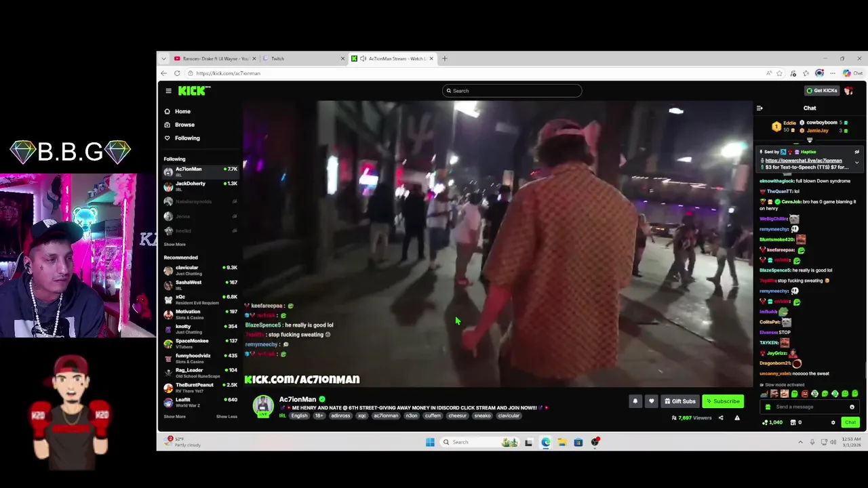Viewport: 868px width, 488px height.
Task: Click the browser back arrow
Action: pyautogui.click(x=163, y=73)
